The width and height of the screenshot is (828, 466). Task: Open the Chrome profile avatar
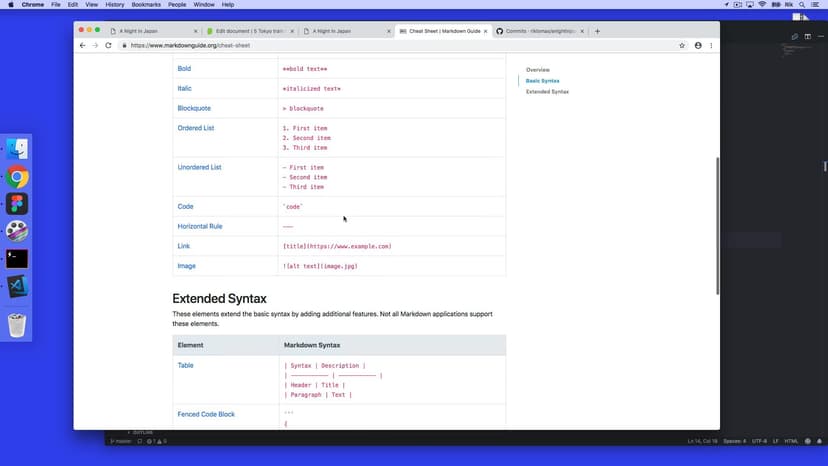point(698,45)
